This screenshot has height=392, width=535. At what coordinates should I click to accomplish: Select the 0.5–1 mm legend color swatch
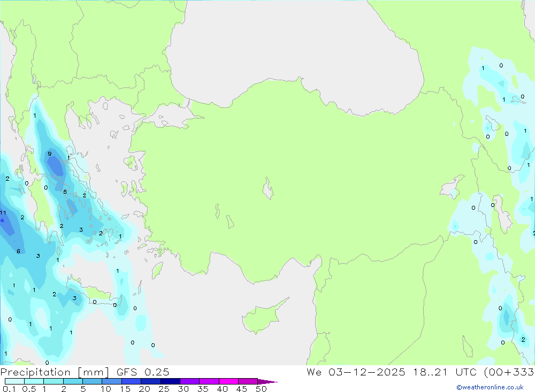pyautogui.click(x=34, y=381)
